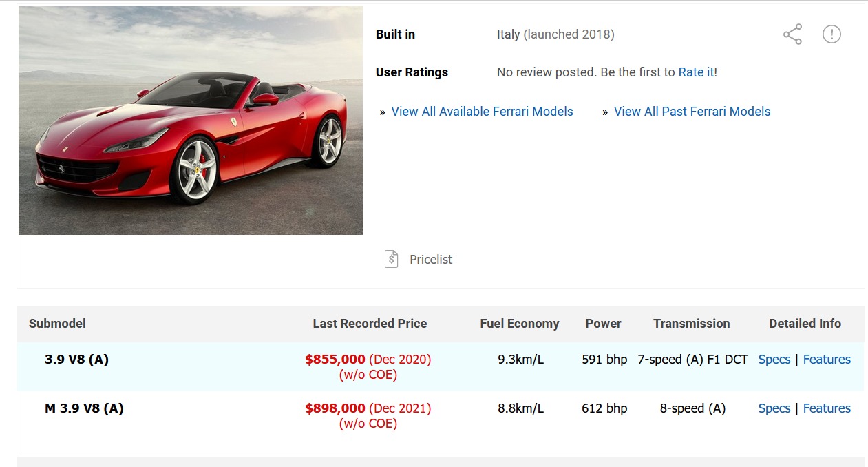The image size is (868, 467).
Task: Open Features for M 3.9 V8 (A)
Action: click(x=827, y=408)
